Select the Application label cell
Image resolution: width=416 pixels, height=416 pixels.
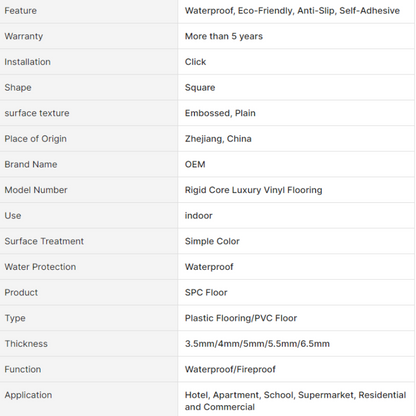click(x=89, y=399)
